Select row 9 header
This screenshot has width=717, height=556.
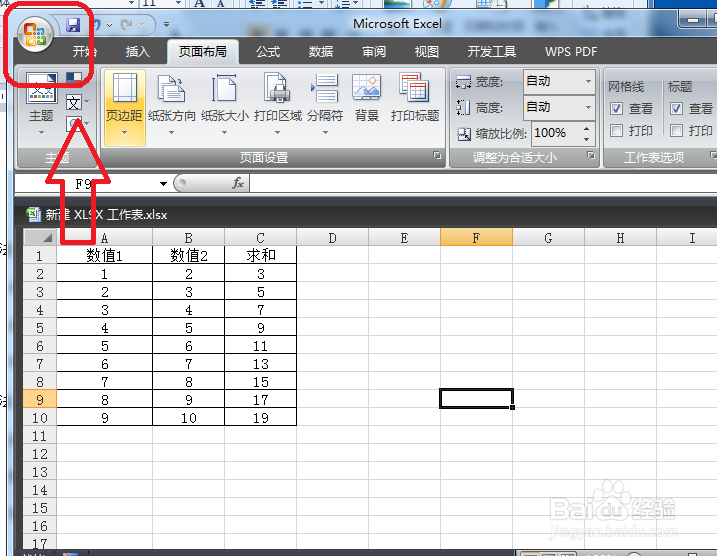40,399
